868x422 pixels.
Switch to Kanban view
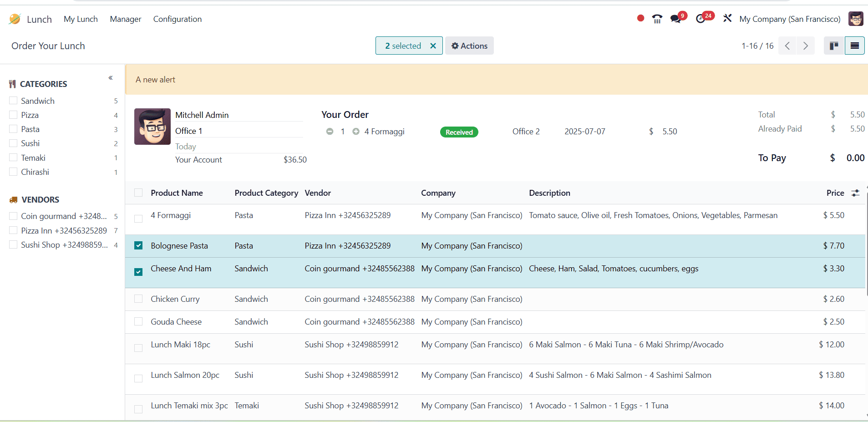click(x=834, y=46)
